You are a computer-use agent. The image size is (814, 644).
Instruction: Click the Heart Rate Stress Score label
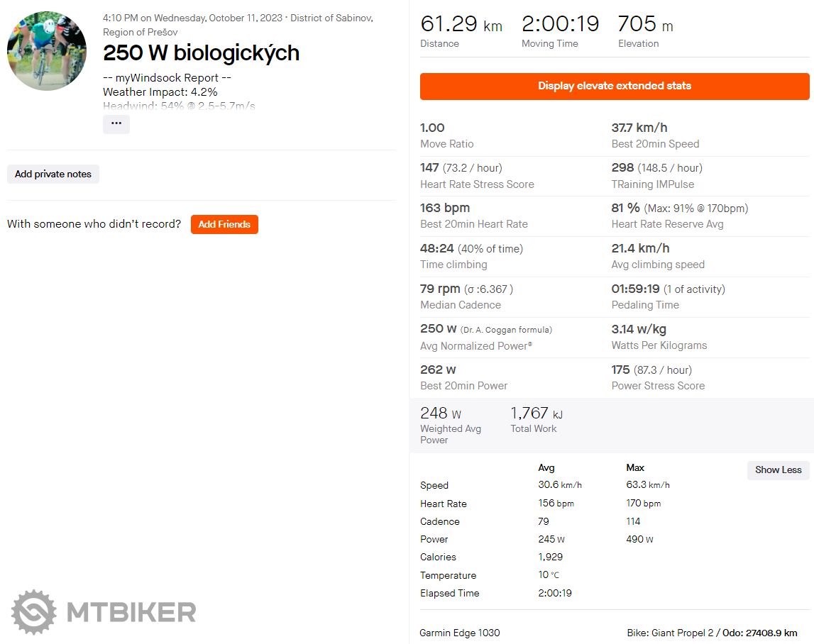[x=477, y=184]
